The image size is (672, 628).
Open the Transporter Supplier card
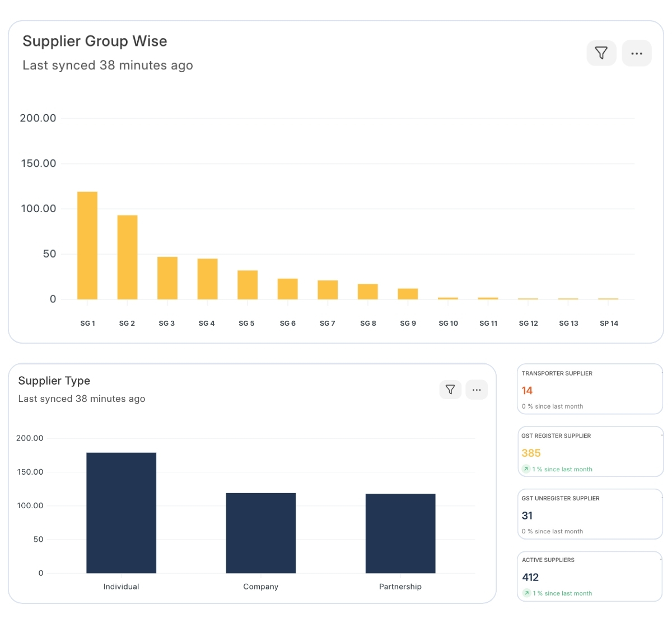(x=590, y=389)
